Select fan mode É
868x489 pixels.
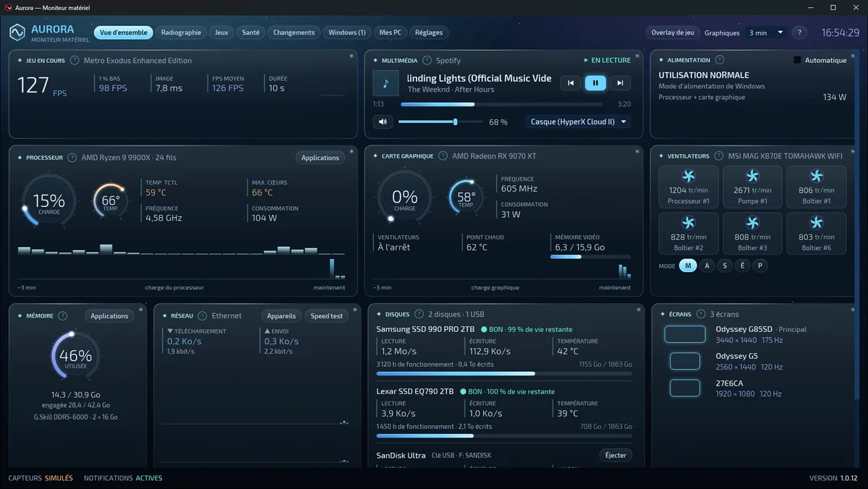[x=742, y=265]
